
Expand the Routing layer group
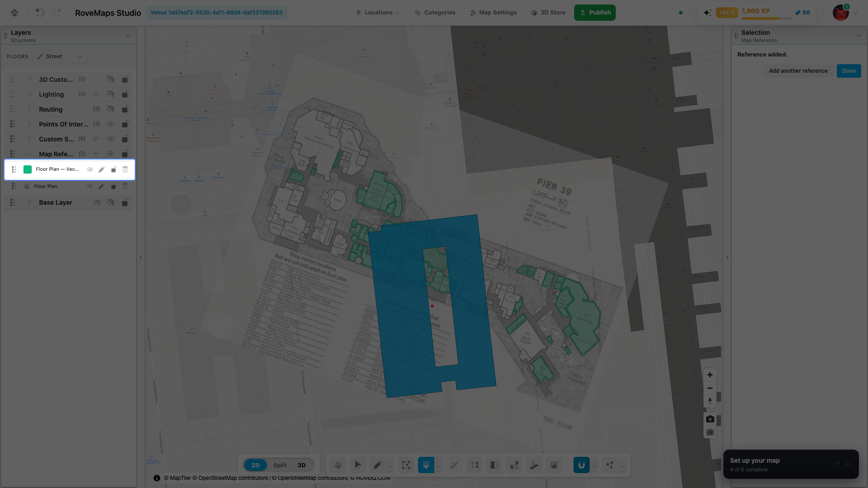(x=29, y=109)
